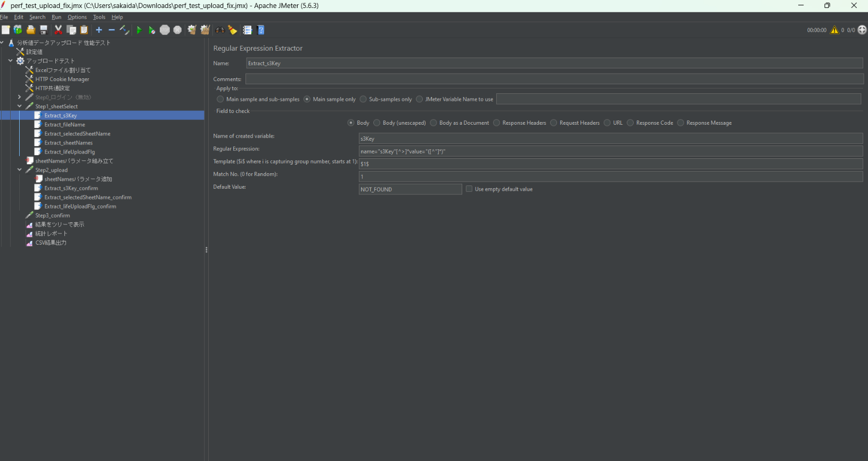This screenshot has height=461, width=868.
Task: Choose Sub-samples only radio option
Action: [x=363, y=100]
